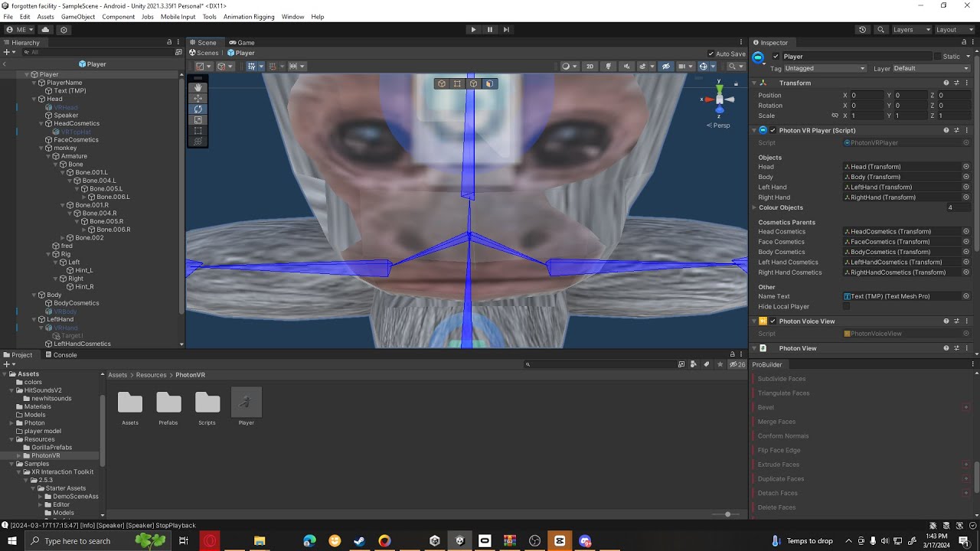Open the Layer dropdown showing Default
Image resolution: width=980 pixels, height=551 pixels.
coord(932,68)
